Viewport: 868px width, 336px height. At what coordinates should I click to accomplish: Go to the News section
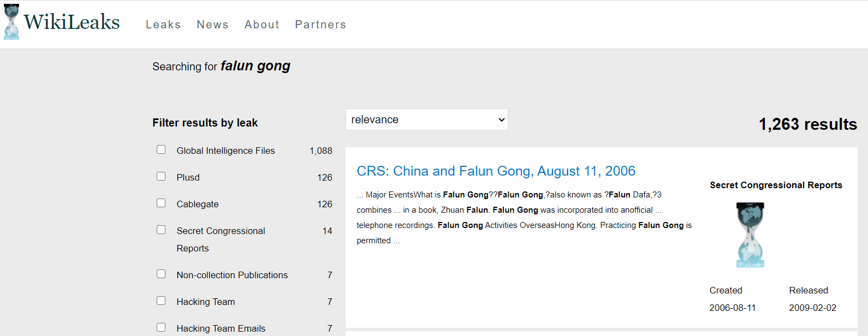click(212, 25)
